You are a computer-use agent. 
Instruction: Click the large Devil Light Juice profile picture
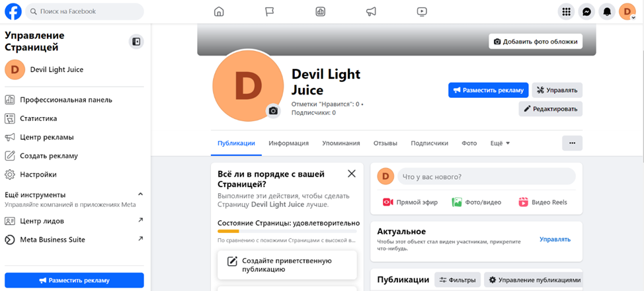248,86
